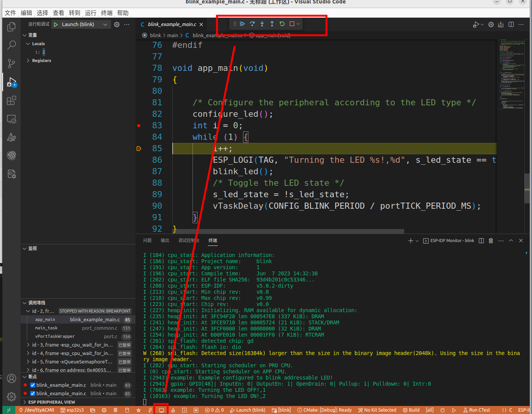Collapse the 调用堆栈 section
532x414 pixels.
[x=24, y=303]
